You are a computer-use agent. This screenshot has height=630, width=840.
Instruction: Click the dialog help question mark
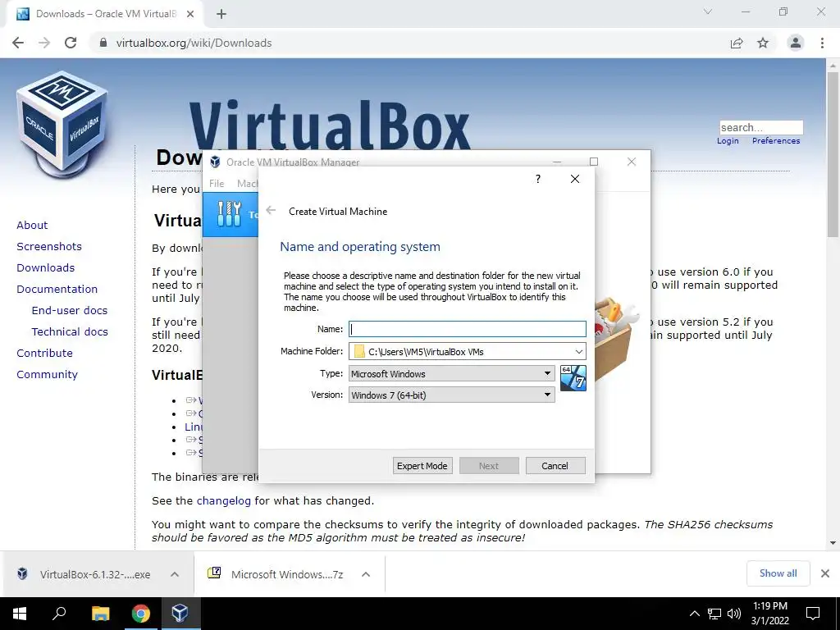538,179
